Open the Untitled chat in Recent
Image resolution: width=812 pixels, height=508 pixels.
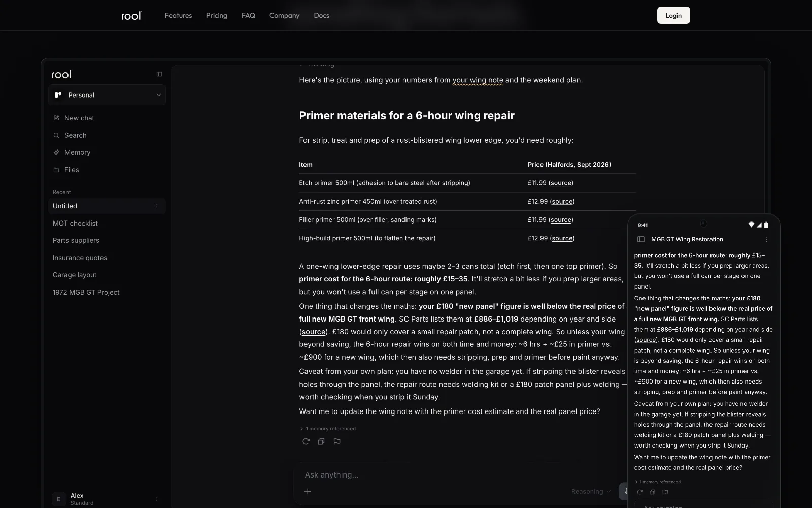(107, 206)
